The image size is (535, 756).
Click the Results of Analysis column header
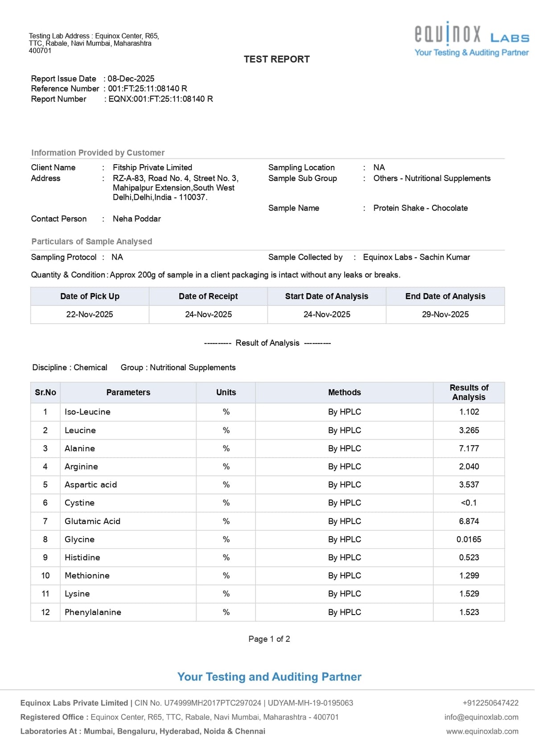coord(469,392)
